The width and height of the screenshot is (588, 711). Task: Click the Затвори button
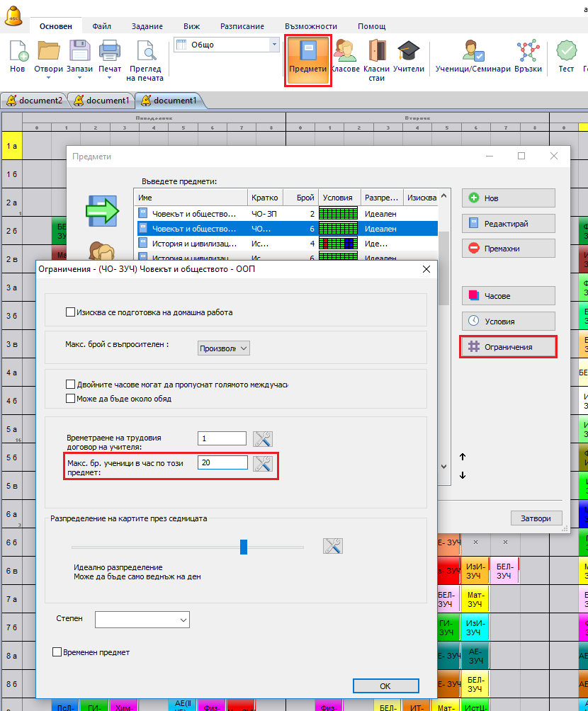pyautogui.click(x=536, y=518)
